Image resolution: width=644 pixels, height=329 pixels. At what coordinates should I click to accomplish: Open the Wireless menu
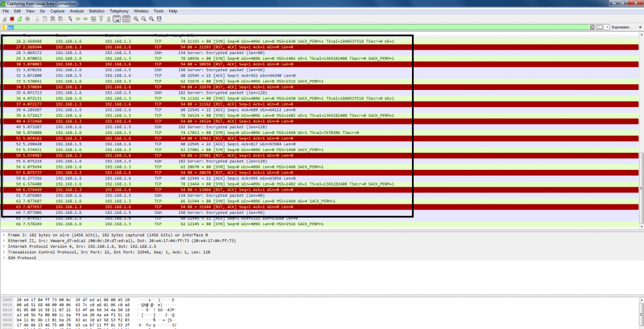pyautogui.click(x=142, y=11)
